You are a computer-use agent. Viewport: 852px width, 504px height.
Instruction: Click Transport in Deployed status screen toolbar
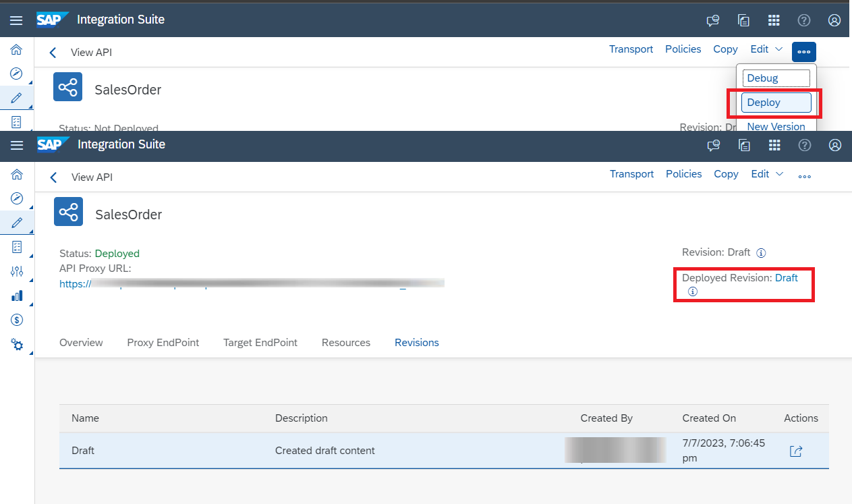[632, 174]
